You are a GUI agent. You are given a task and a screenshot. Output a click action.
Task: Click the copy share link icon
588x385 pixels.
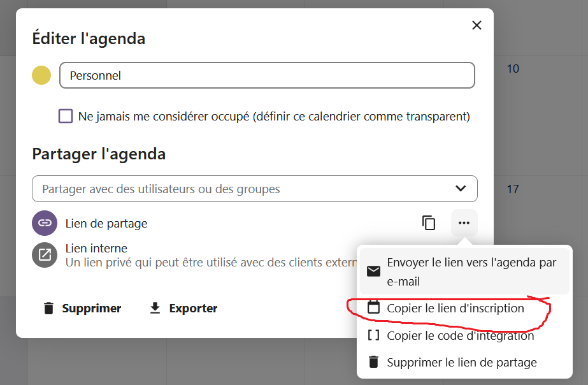(429, 223)
